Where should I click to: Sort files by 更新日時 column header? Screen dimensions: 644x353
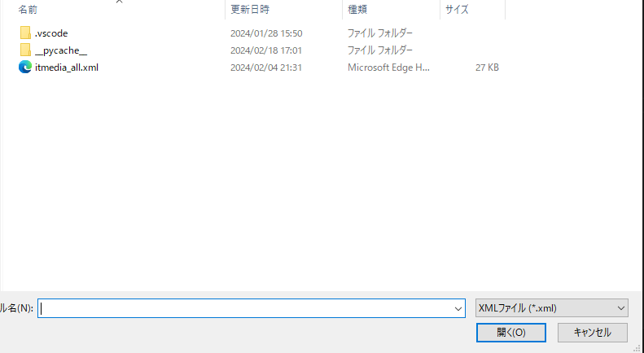pyautogui.click(x=250, y=10)
